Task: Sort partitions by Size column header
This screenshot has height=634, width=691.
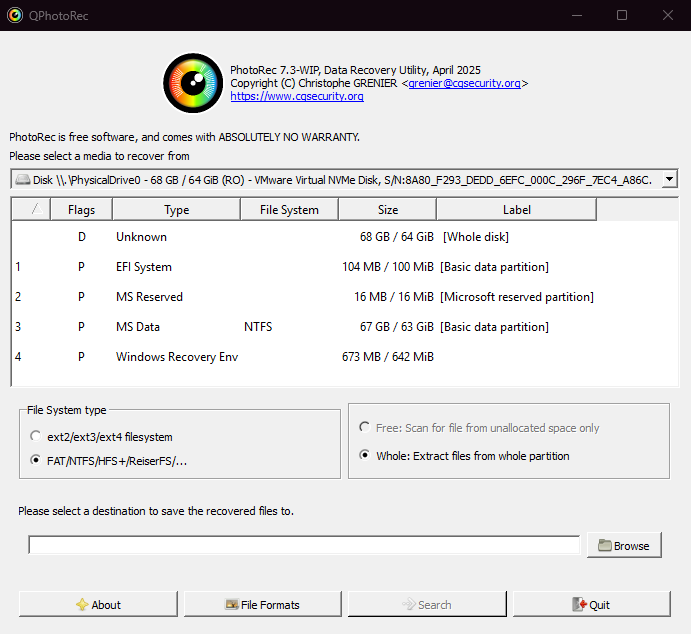Action: (x=387, y=210)
